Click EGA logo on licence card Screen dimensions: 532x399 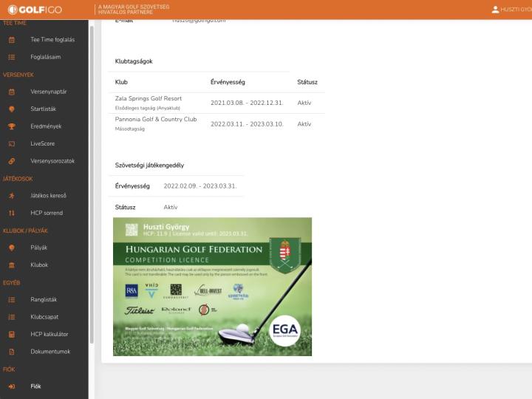[x=285, y=330]
